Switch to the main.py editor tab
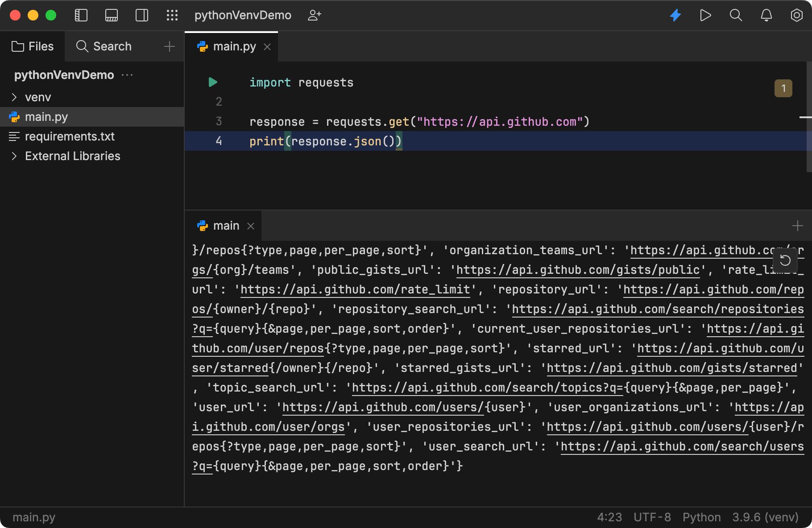This screenshot has width=812, height=528. (232, 46)
